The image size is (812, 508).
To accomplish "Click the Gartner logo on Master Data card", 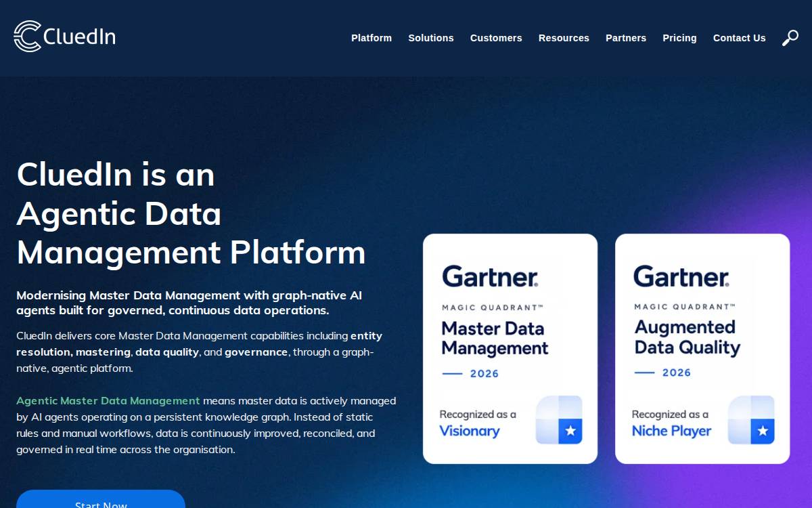I will pyautogui.click(x=490, y=276).
